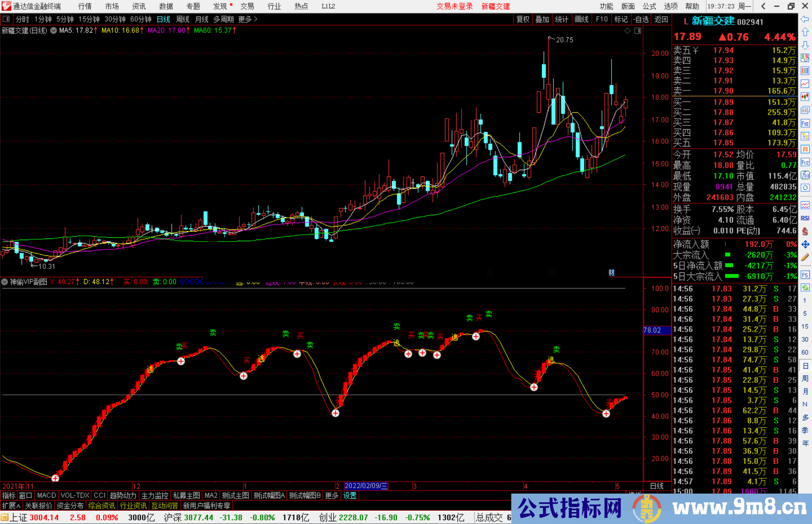Click the 设置 link in indicator bar
This screenshot has width=812, height=524.
point(350,495)
